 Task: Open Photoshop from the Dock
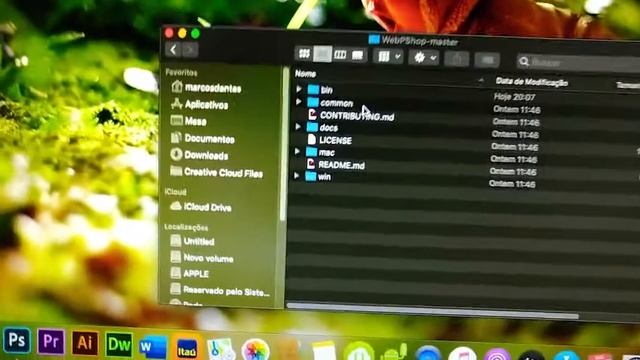(17, 340)
